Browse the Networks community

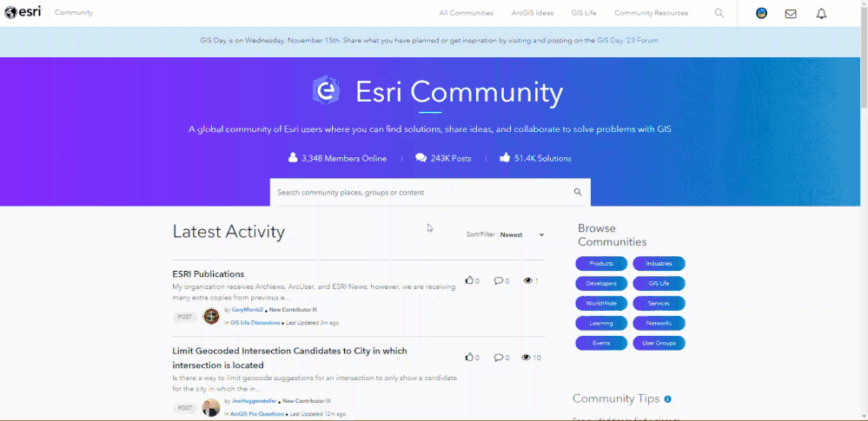coord(659,323)
